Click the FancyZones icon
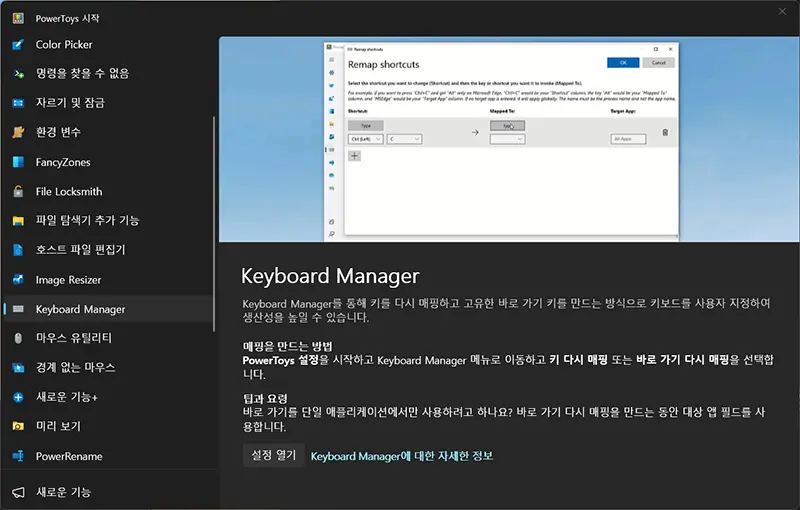The height and width of the screenshot is (510, 800). 18,162
